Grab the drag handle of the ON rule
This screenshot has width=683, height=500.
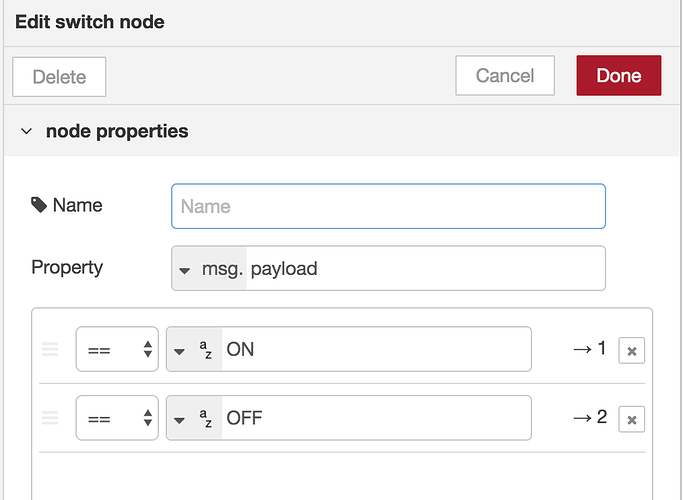click(50, 350)
